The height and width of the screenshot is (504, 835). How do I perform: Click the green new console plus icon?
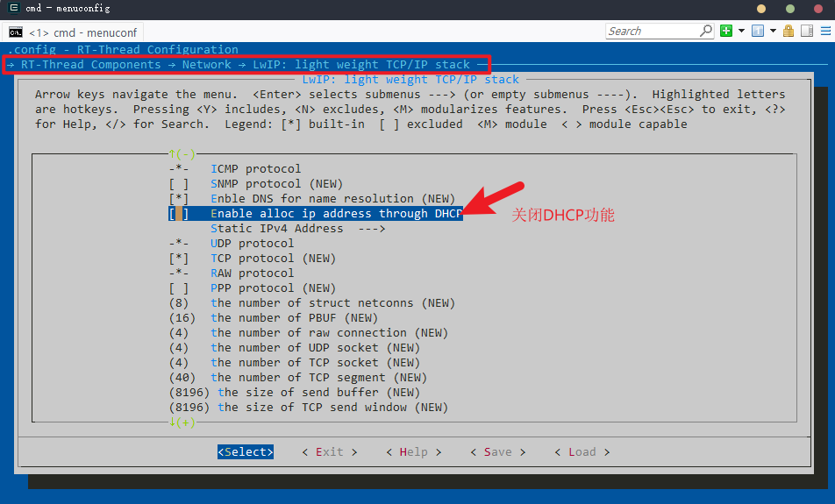click(x=726, y=31)
